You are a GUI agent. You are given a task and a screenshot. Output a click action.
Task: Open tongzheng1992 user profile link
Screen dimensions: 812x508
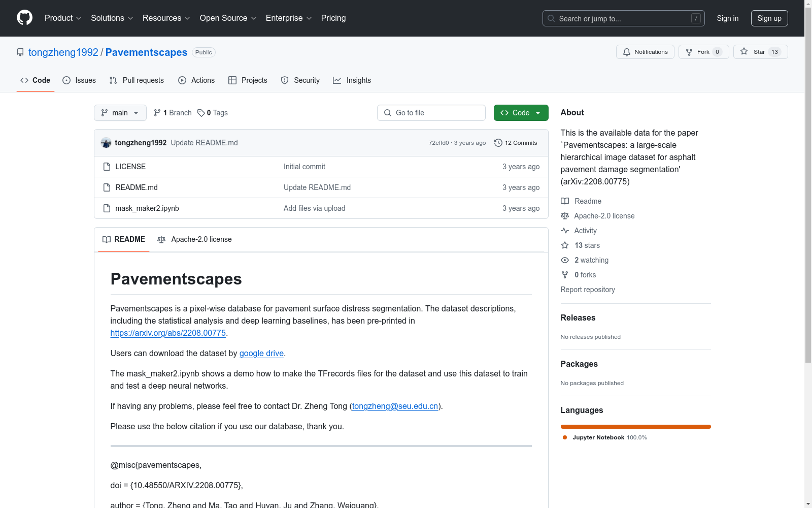click(x=63, y=52)
